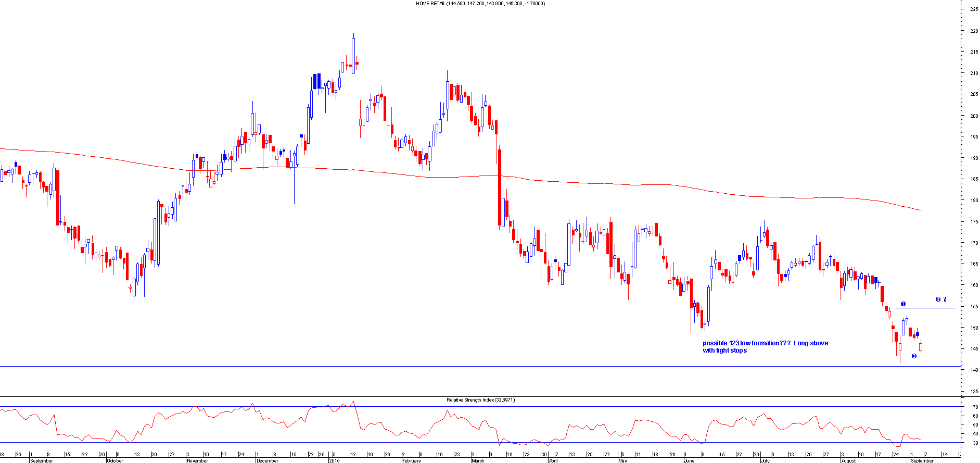This screenshot has width=980, height=463.
Task: Click the April label on date axis
Action: [x=553, y=460]
